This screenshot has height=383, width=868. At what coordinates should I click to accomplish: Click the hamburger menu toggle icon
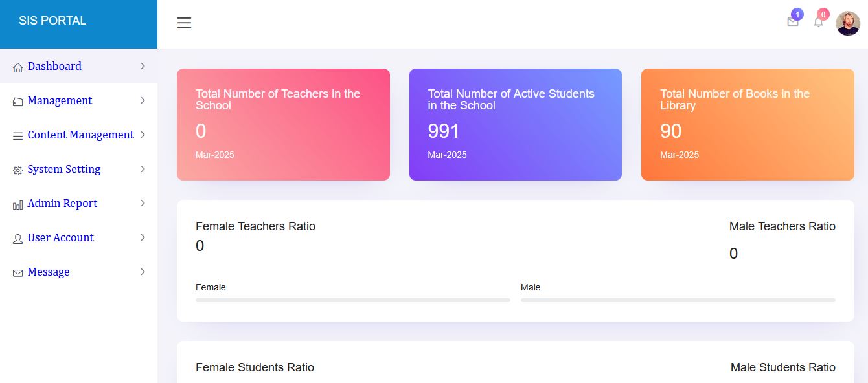pyautogui.click(x=184, y=23)
